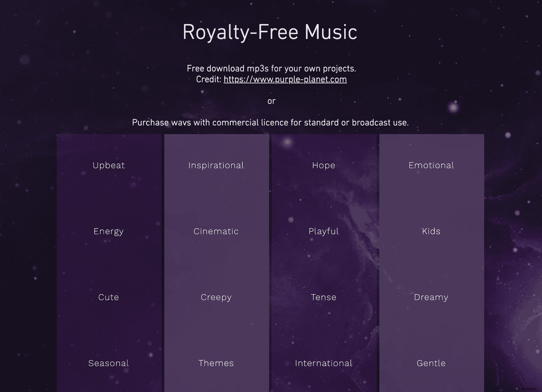Click the commercial licence purchase text
The width and height of the screenshot is (542, 392).
click(271, 123)
